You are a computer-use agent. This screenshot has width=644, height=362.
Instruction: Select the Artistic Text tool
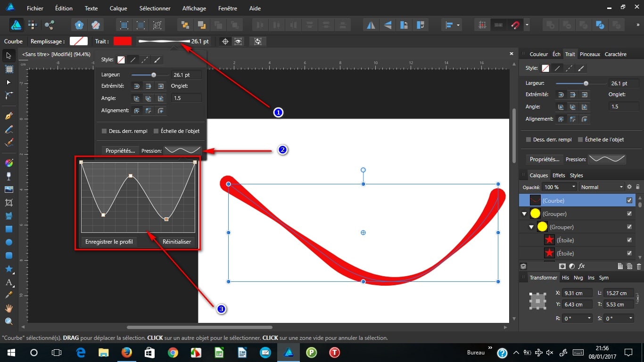[8, 283]
